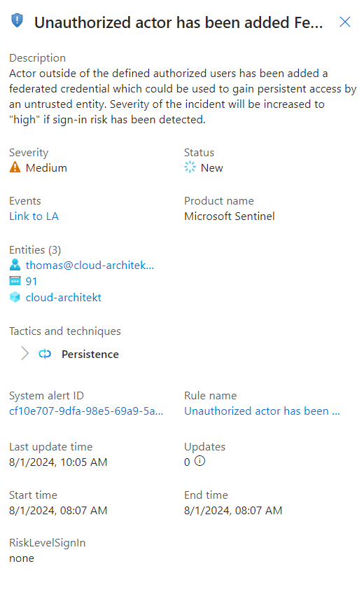Click the orange Medium severity warning icon
The width and height of the screenshot is (364, 592).
click(x=15, y=167)
